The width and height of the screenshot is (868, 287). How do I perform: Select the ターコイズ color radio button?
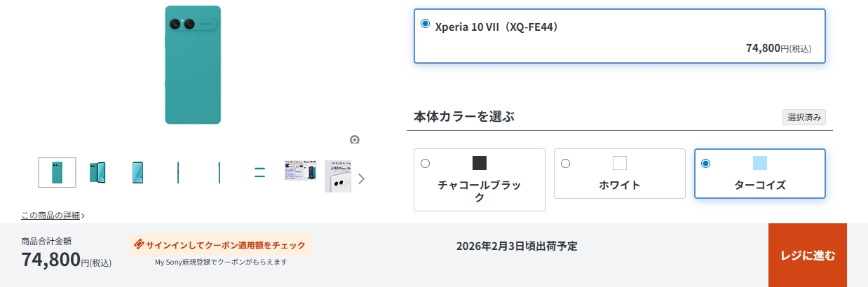point(705,164)
